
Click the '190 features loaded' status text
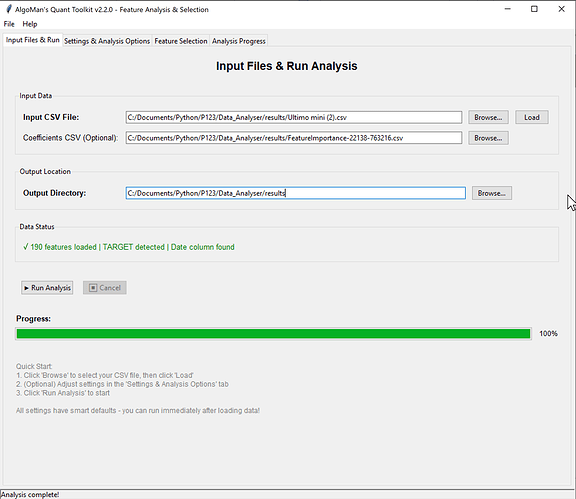click(x=129, y=247)
